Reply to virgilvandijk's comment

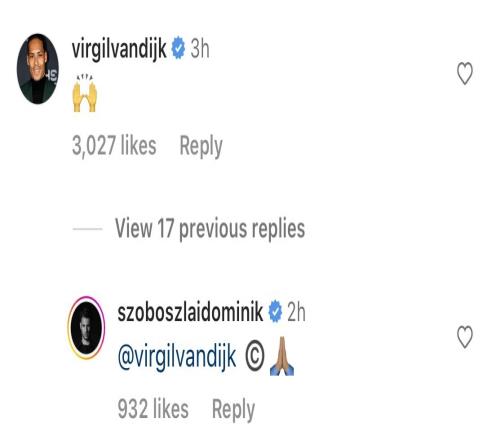click(x=201, y=146)
